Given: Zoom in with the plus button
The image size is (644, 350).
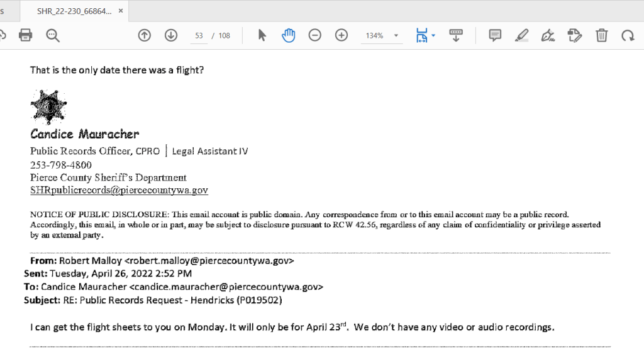Looking at the screenshot, I should [x=341, y=35].
